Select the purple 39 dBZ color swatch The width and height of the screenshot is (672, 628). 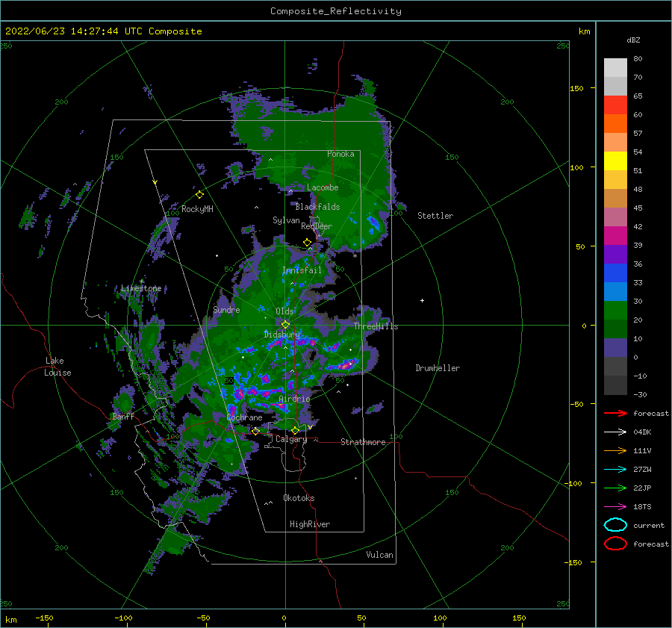pyautogui.click(x=615, y=254)
